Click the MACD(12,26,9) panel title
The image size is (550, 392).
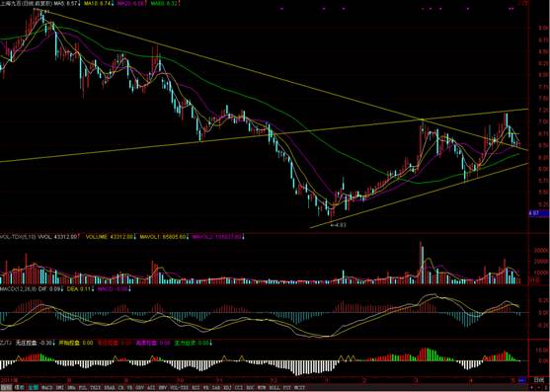pos(18,289)
